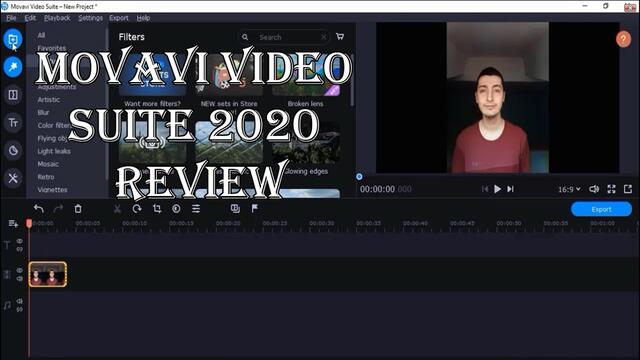Open Clip properties sliders icon
Screen dimensions: 640x360
(x=196, y=209)
